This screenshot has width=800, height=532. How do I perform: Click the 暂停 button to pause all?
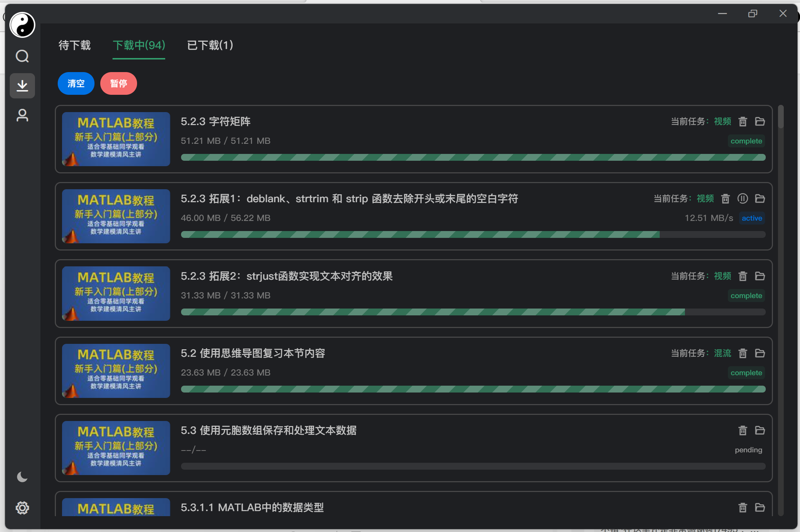pos(118,83)
